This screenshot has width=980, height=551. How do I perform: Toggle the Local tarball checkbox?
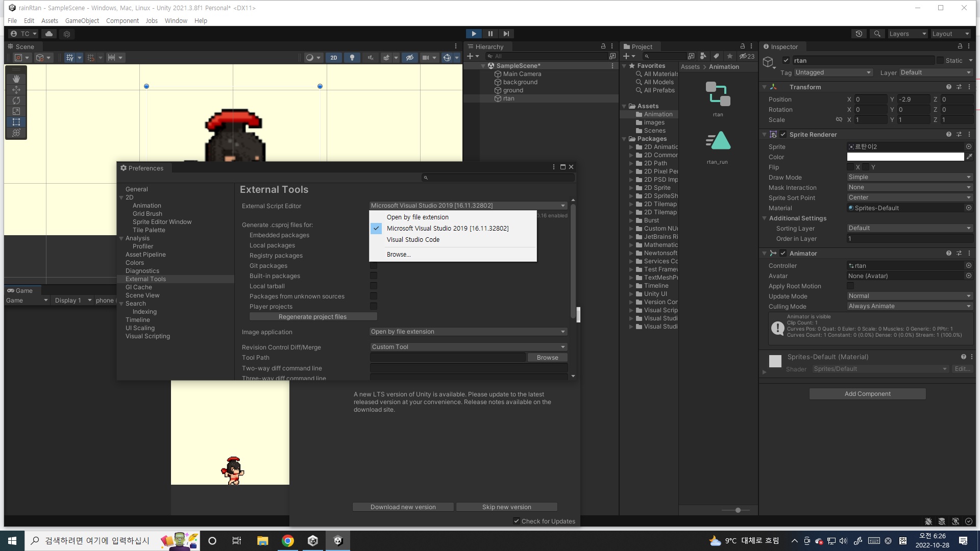(374, 286)
